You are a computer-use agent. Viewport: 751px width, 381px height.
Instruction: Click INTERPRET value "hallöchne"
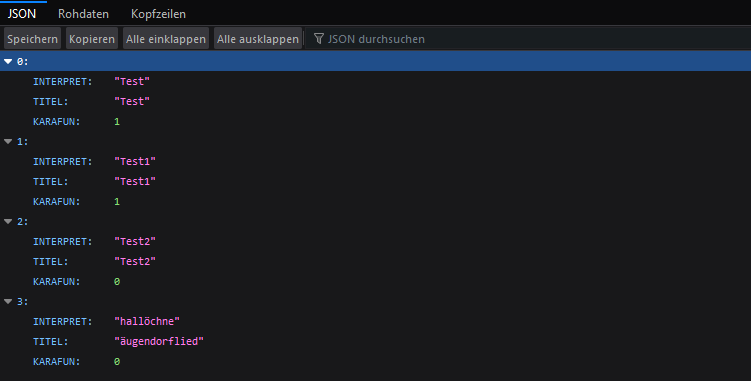pyautogui.click(x=147, y=322)
